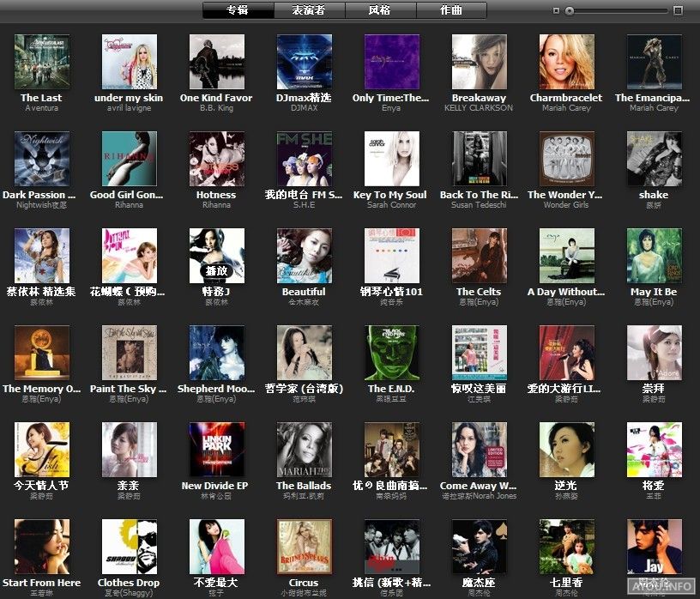The width and height of the screenshot is (700, 599).
Task: Switch to the 专辑 (Albums) tab
Action: point(238,9)
